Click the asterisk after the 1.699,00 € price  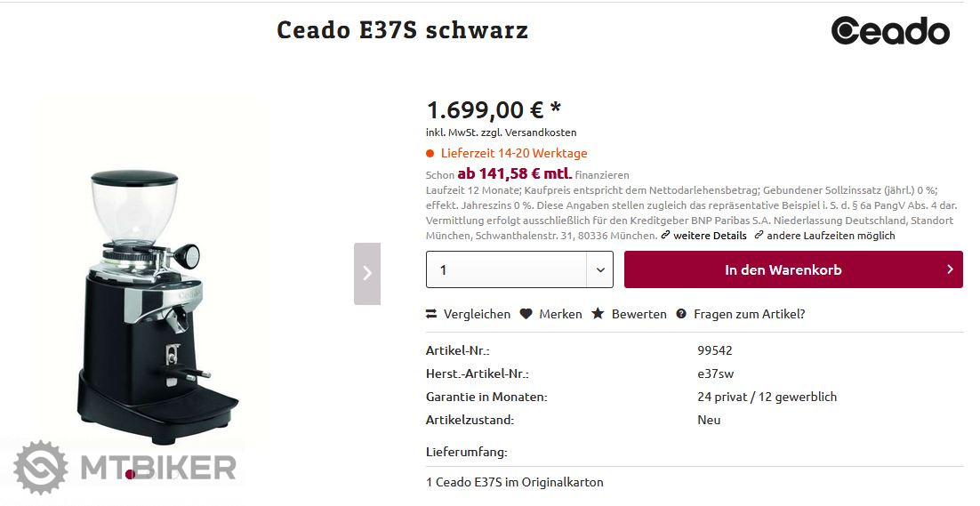(556, 108)
